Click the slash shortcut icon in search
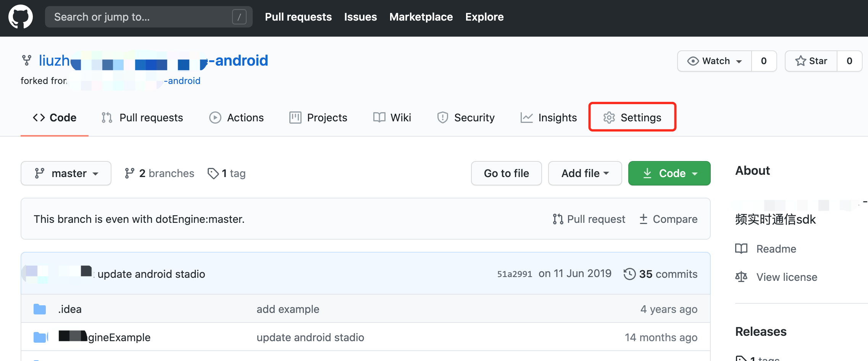868x361 pixels. 239,17
